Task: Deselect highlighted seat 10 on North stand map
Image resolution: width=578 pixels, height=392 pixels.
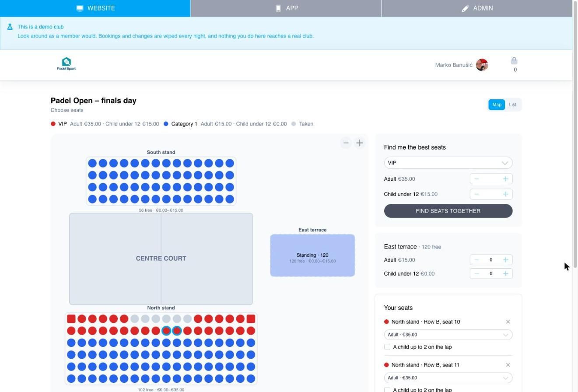Action: 166,331
